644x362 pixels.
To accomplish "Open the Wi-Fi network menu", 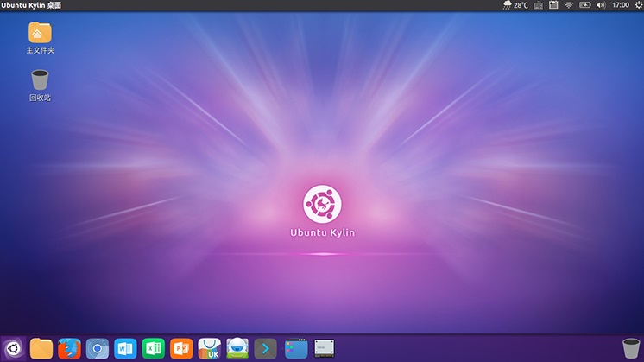I will [568, 5].
